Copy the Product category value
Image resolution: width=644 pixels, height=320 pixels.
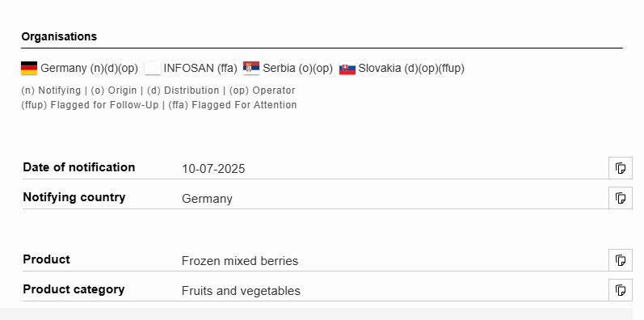click(x=621, y=290)
